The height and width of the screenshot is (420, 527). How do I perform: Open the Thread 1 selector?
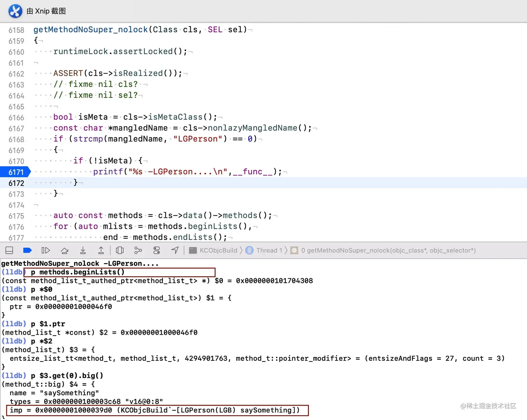[269, 250]
